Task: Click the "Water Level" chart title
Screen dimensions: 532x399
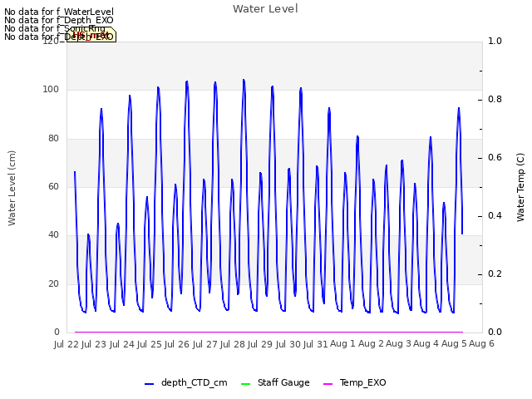Action: pos(265,9)
